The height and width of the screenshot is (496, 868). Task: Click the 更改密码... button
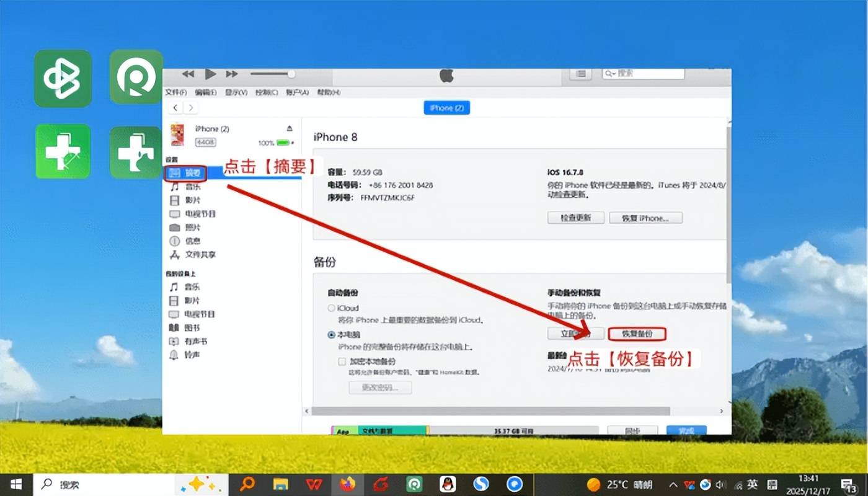(x=380, y=388)
